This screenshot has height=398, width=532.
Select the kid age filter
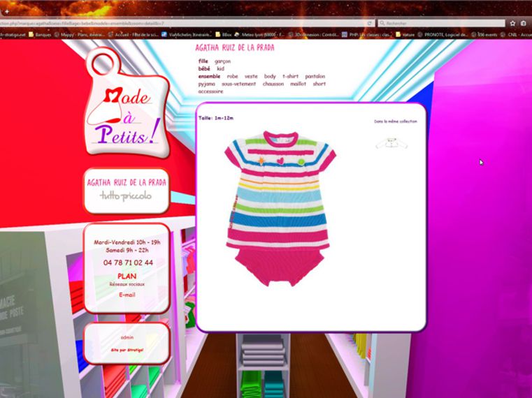(220, 68)
